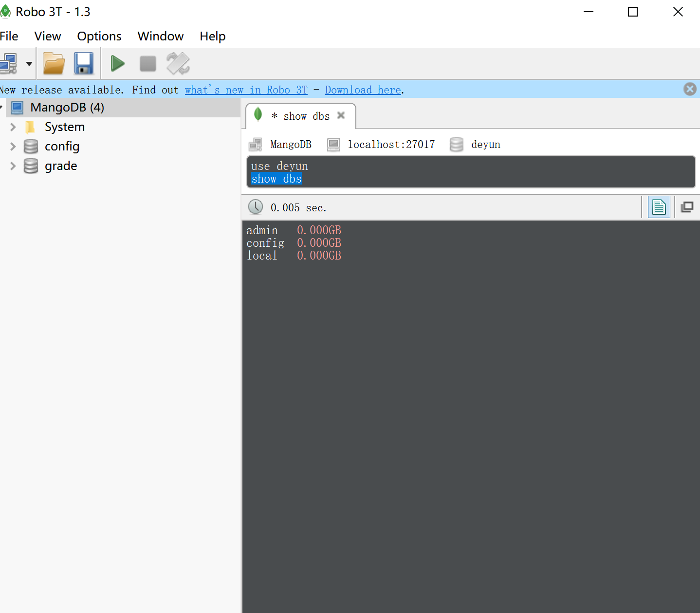Close the Robo 3T window
The image size is (700, 613).
click(678, 12)
